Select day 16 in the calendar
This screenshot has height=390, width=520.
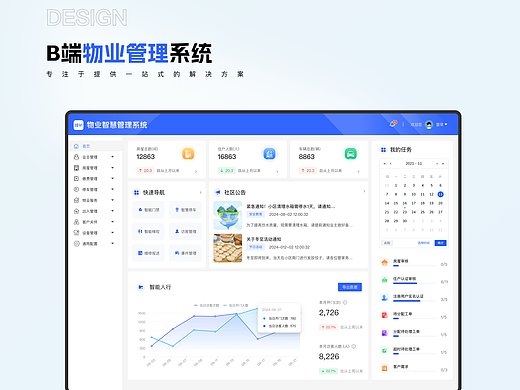point(405,203)
